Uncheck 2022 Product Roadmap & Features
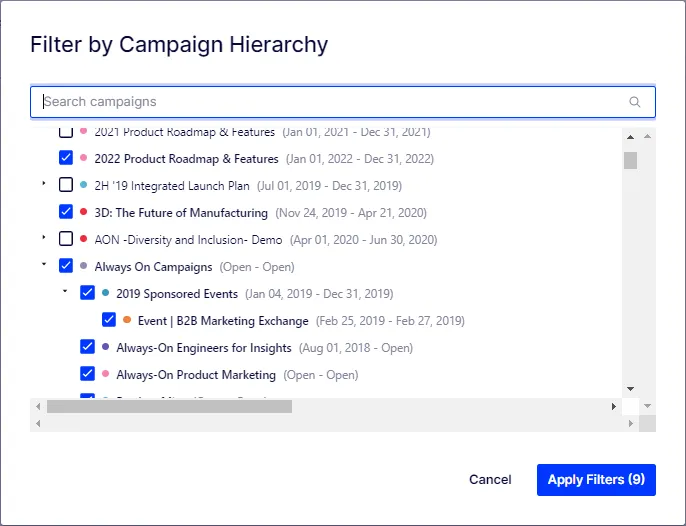This screenshot has width=686, height=526. tap(66, 158)
